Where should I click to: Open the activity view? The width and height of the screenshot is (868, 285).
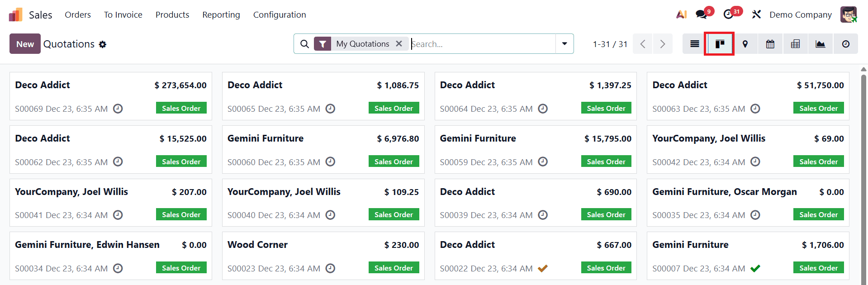point(846,43)
